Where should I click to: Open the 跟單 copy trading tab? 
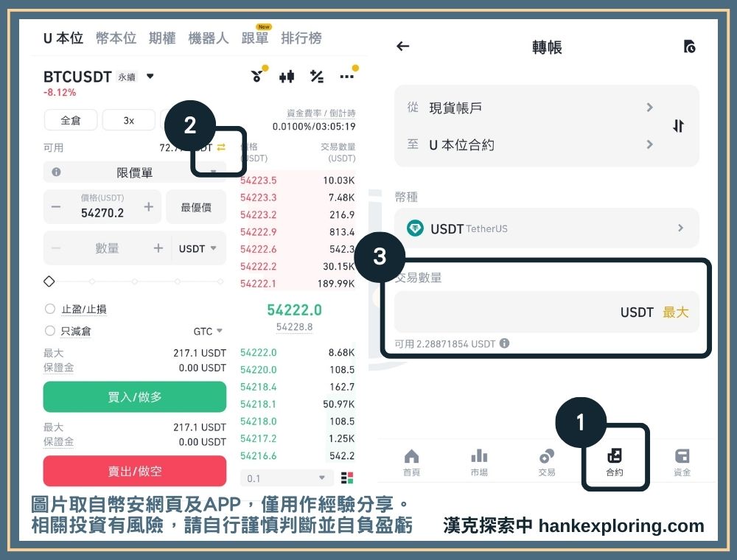(x=255, y=38)
